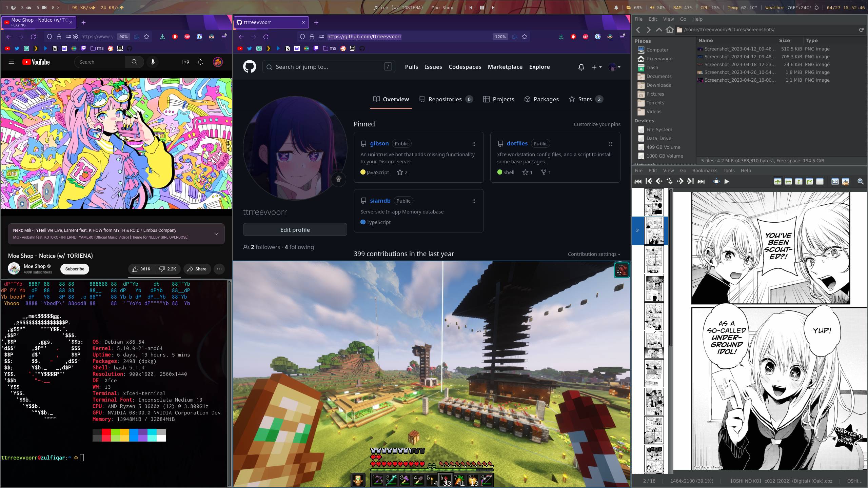Like the video with 361K button
This screenshot has width=868, height=488.
pos(141,269)
